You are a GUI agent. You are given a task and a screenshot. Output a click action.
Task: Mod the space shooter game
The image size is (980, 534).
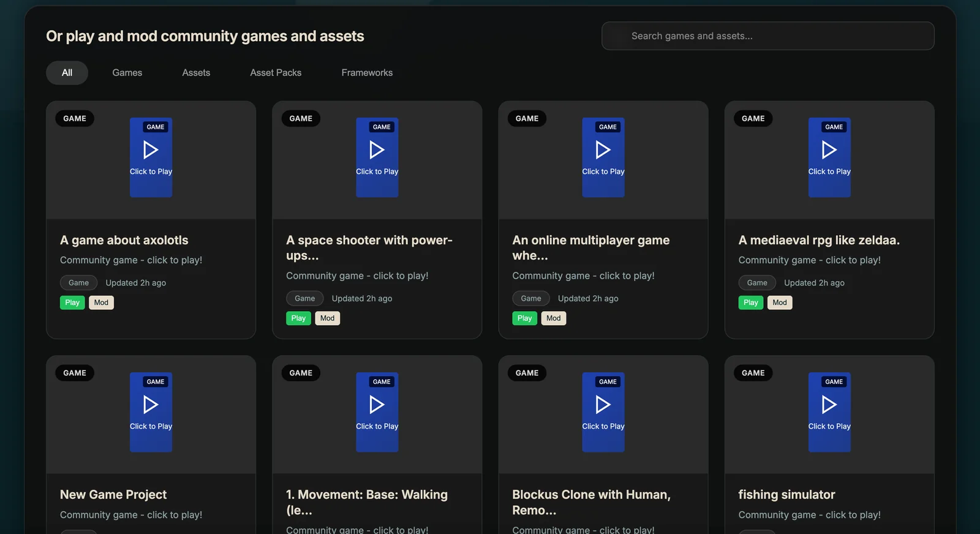coord(328,318)
